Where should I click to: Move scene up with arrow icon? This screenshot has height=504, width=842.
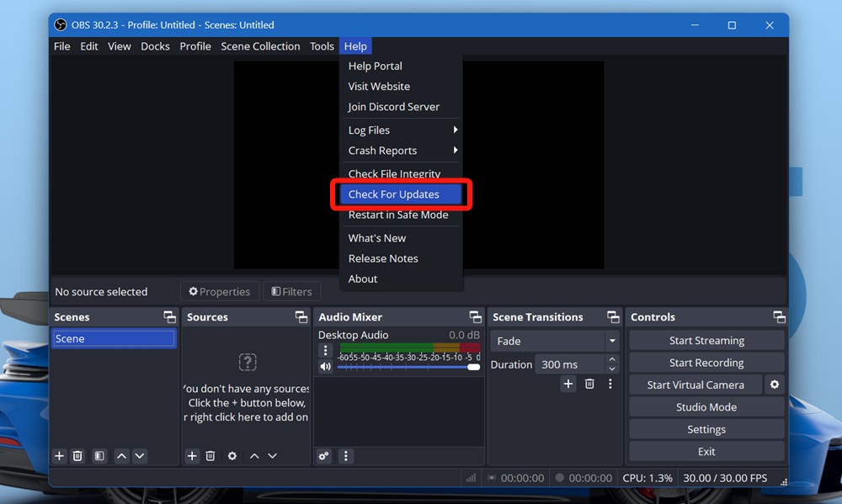coord(120,455)
